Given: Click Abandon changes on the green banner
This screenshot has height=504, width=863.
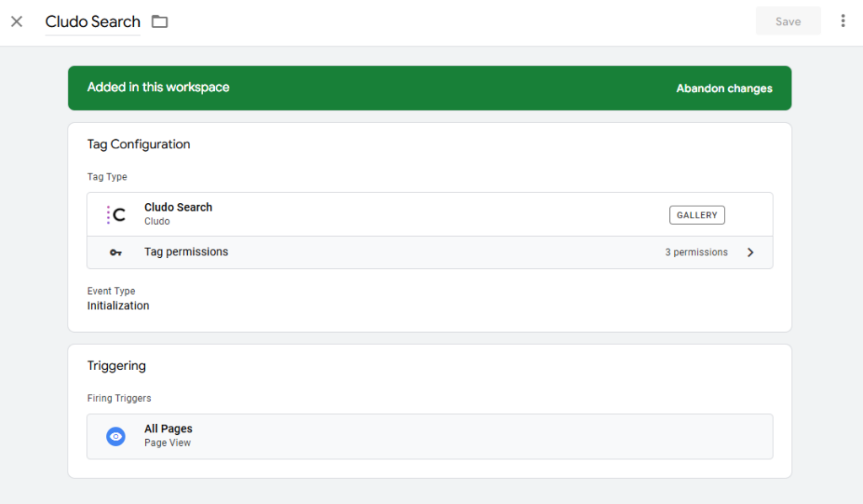Looking at the screenshot, I should [x=724, y=88].
